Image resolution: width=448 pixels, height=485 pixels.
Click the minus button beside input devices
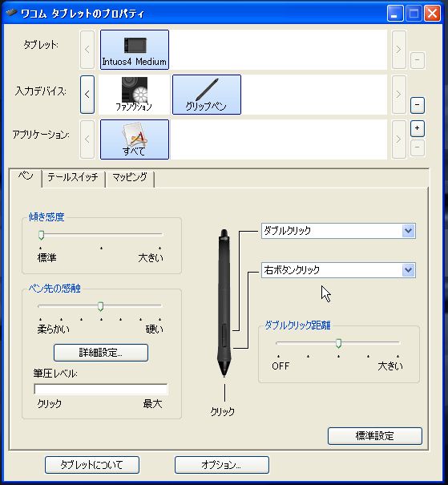coord(417,105)
